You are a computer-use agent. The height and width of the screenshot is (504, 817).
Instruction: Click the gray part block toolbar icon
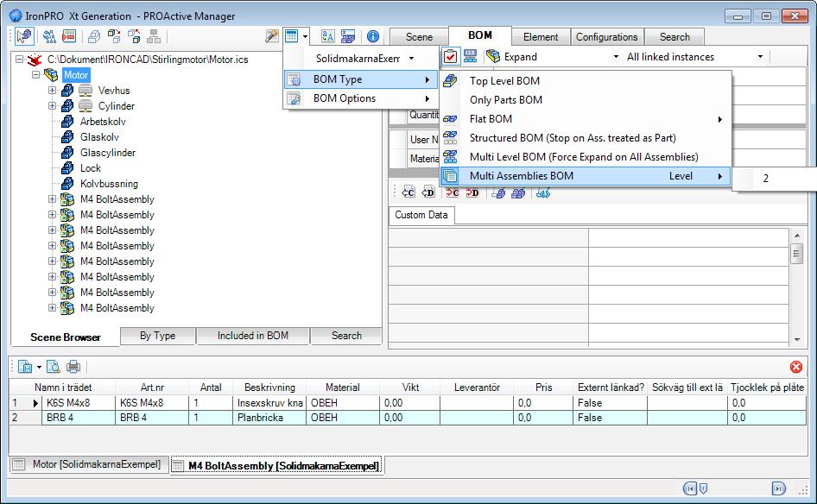tap(94, 36)
